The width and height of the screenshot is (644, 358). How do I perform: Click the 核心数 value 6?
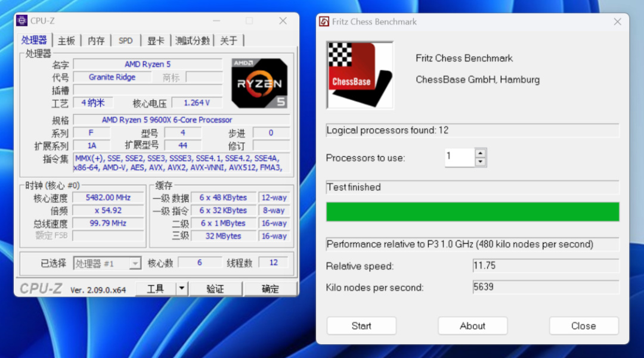[x=200, y=263]
